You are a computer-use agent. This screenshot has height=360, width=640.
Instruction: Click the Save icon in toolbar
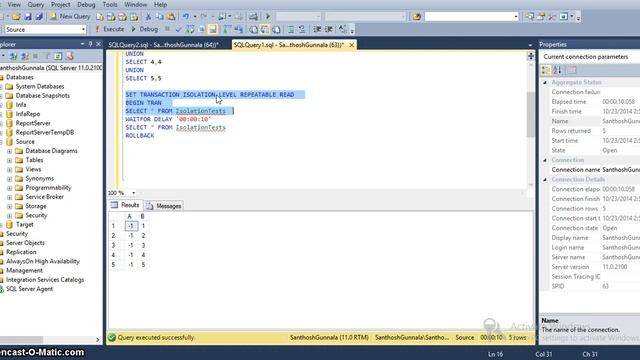pos(28,16)
